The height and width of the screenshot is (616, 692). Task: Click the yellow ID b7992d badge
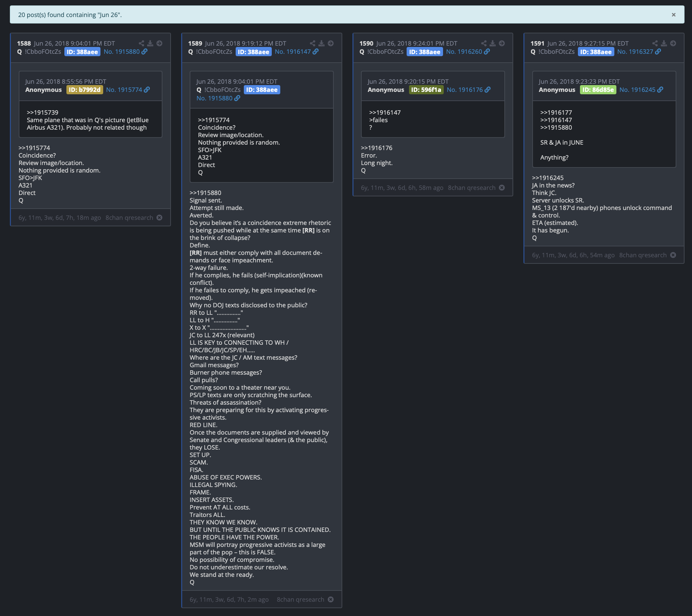84,90
